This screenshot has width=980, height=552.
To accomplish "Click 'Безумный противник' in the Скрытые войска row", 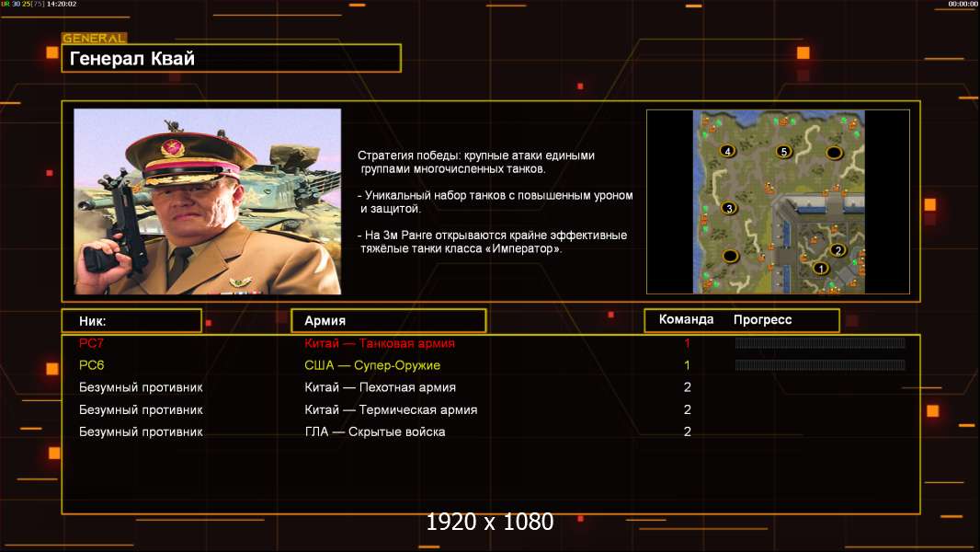I will [x=141, y=432].
